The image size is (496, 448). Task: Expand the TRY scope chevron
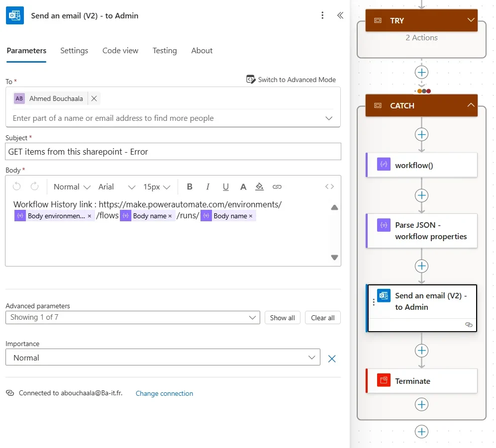471,20
